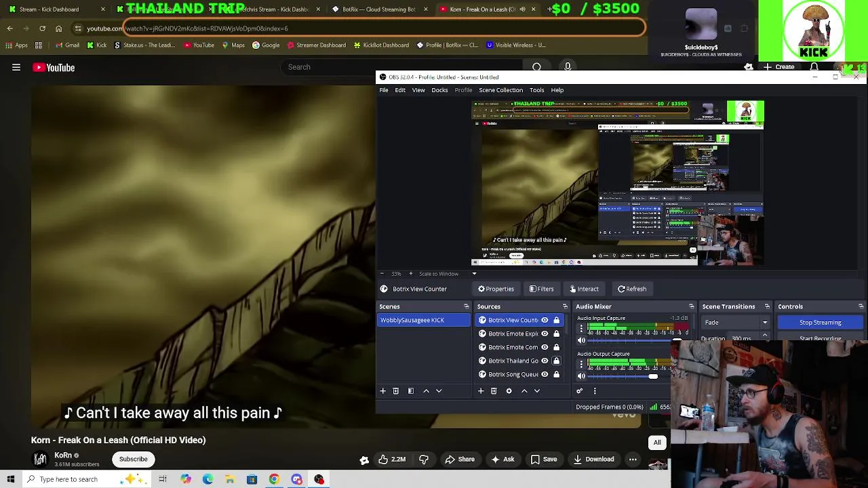This screenshot has height=488, width=868.
Task: Hide Botrix Emote Combo source
Action: [545, 347]
